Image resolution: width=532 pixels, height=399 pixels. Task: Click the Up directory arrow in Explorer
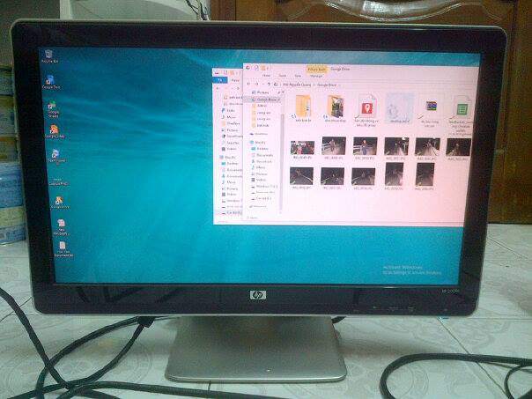pyautogui.click(x=270, y=83)
